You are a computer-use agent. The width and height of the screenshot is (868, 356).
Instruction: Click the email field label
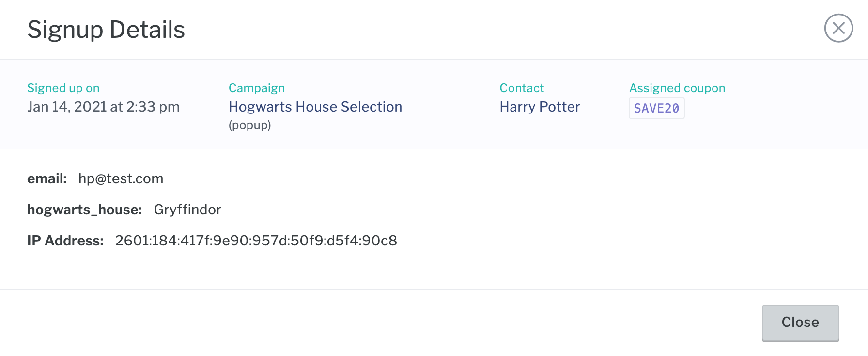click(47, 178)
